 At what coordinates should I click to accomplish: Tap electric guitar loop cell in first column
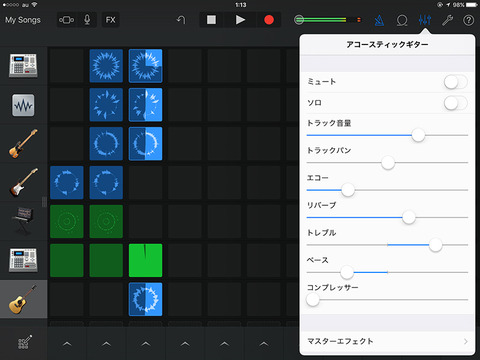tap(67, 183)
